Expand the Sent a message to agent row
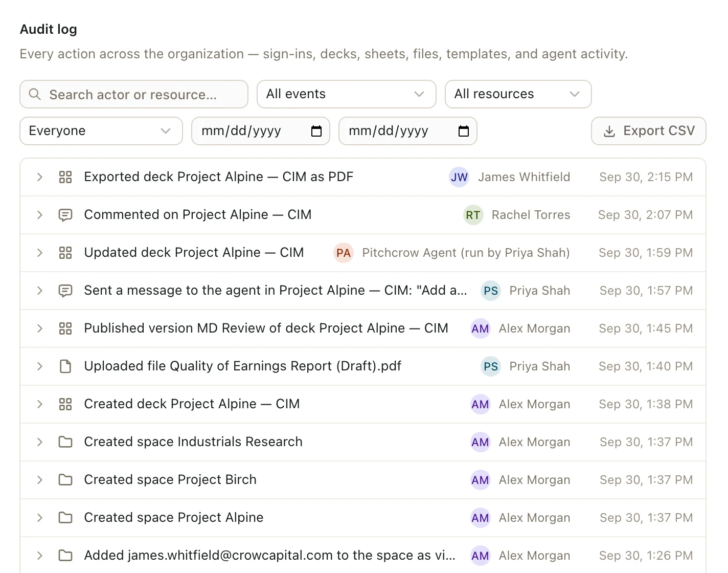 pyautogui.click(x=40, y=291)
